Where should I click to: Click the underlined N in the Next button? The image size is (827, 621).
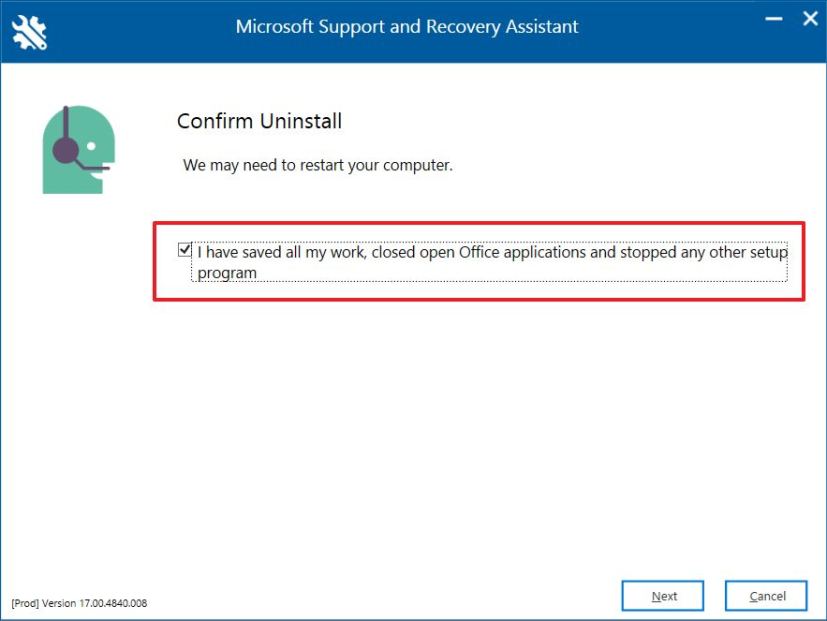(656, 596)
